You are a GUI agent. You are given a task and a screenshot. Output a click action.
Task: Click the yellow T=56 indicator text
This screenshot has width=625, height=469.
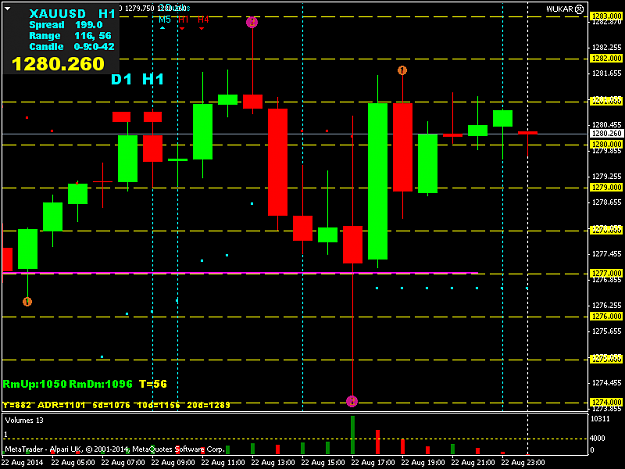153,384
